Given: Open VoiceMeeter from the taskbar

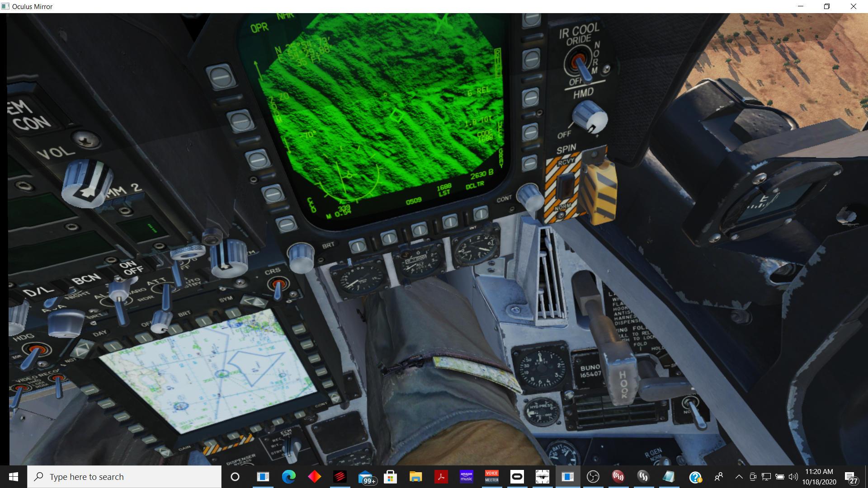Looking at the screenshot, I should [x=492, y=477].
